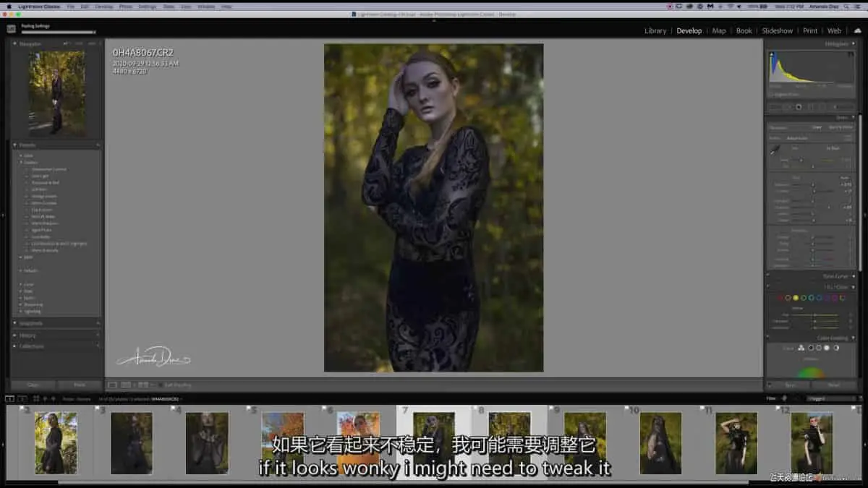Select Midtones wheel icon in Color Grading
The image size is (868, 488).
[x=818, y=348]
